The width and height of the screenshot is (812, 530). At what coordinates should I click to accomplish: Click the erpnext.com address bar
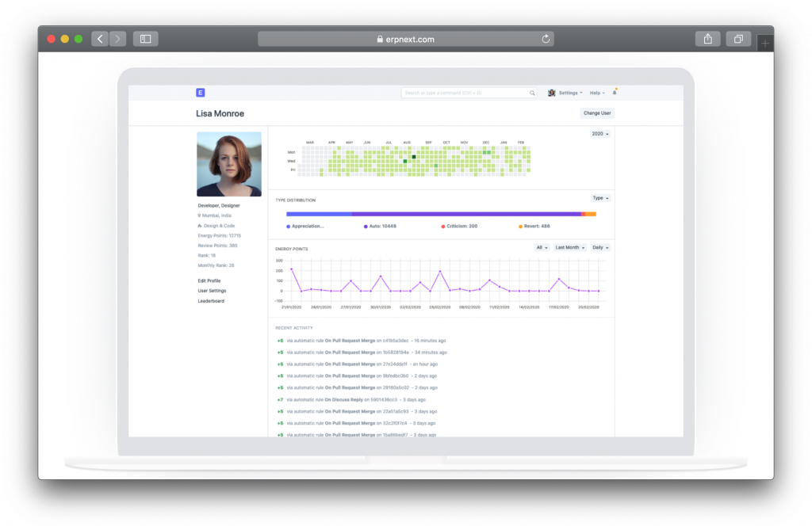(406, 39)
